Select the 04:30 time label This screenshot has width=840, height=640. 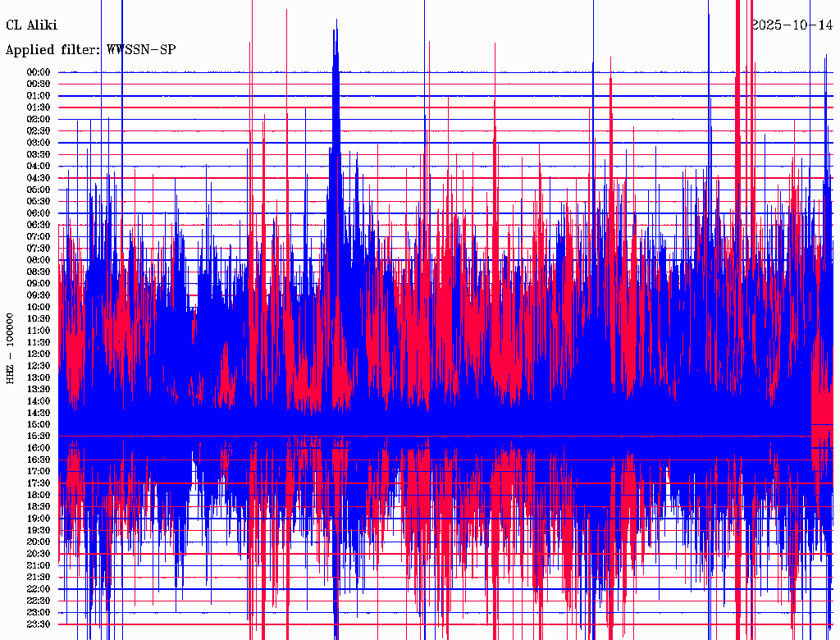39,178
